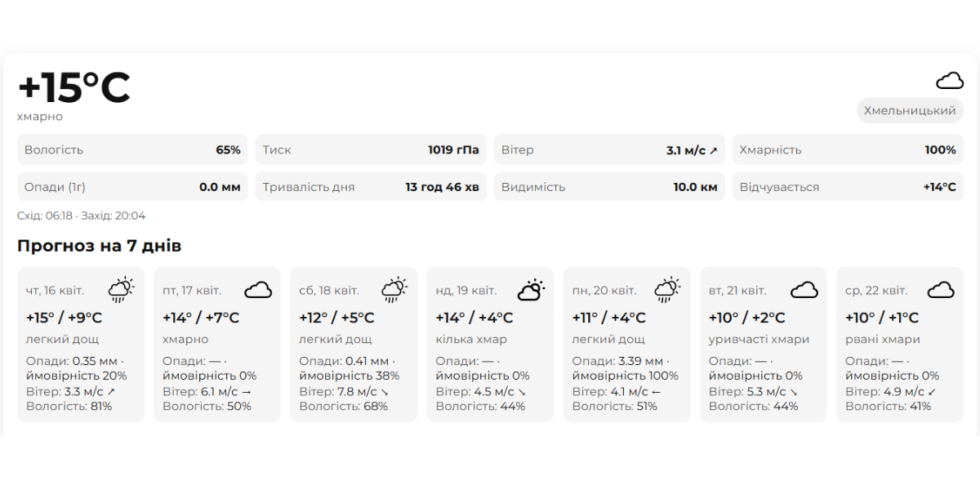Click the +15°C current temperature
980x490 pixels.
pyautogui.click(x=74, y=88)
